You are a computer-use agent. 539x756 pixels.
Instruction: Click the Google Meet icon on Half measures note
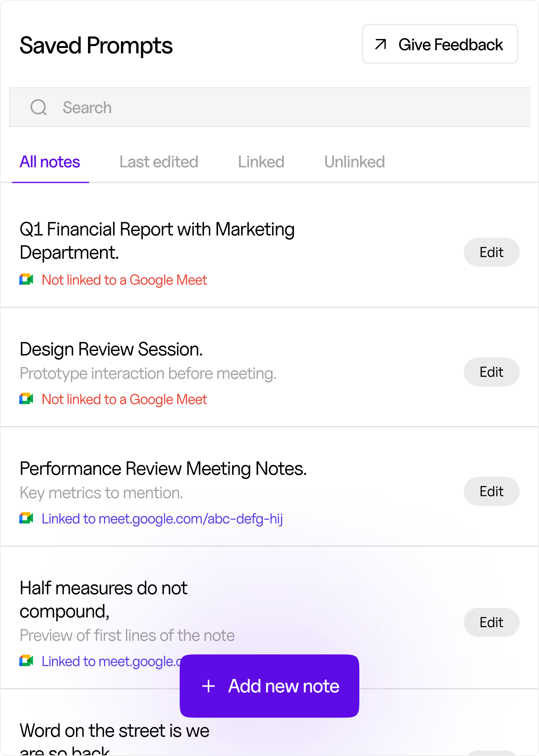point(26,661)
